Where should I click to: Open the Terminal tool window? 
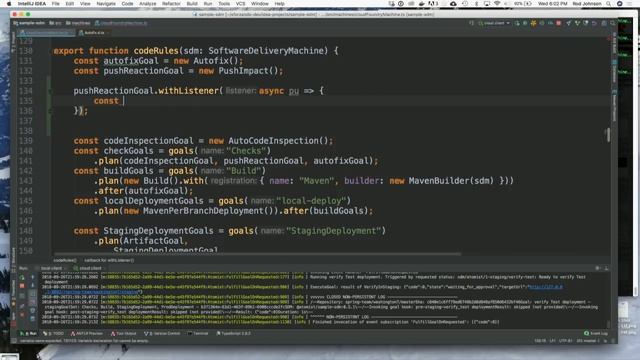click(x=198, y=333)
